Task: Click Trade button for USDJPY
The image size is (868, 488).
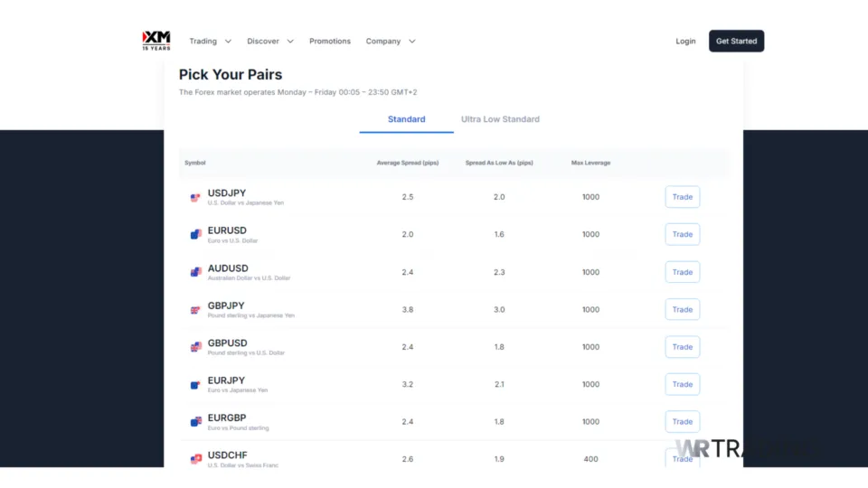Action: [682, 197]
